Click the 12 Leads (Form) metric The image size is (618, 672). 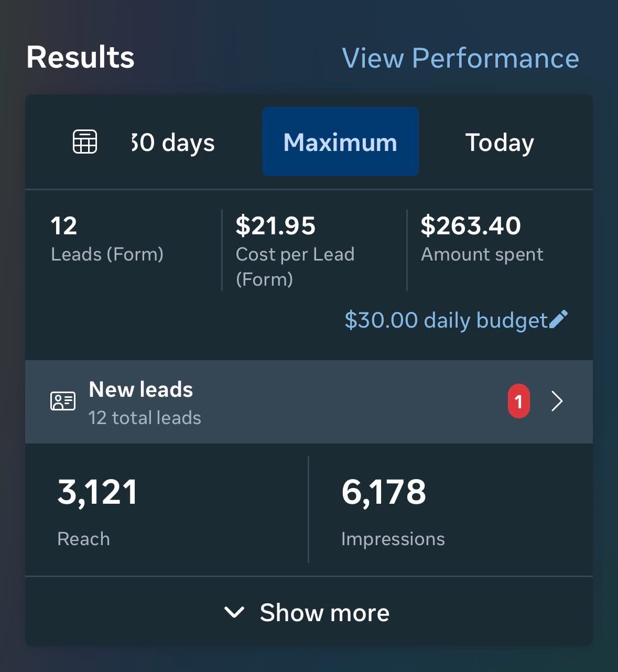point(107,239)
